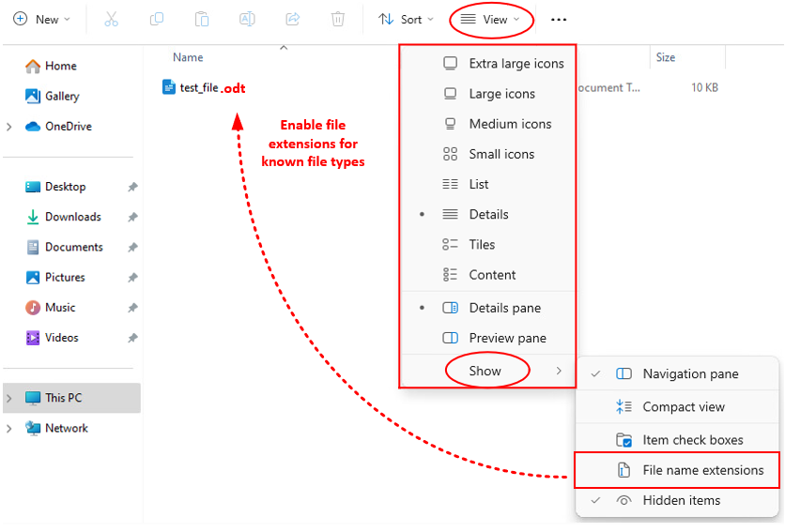Enable File name extensions option

(x=677, y=470)
